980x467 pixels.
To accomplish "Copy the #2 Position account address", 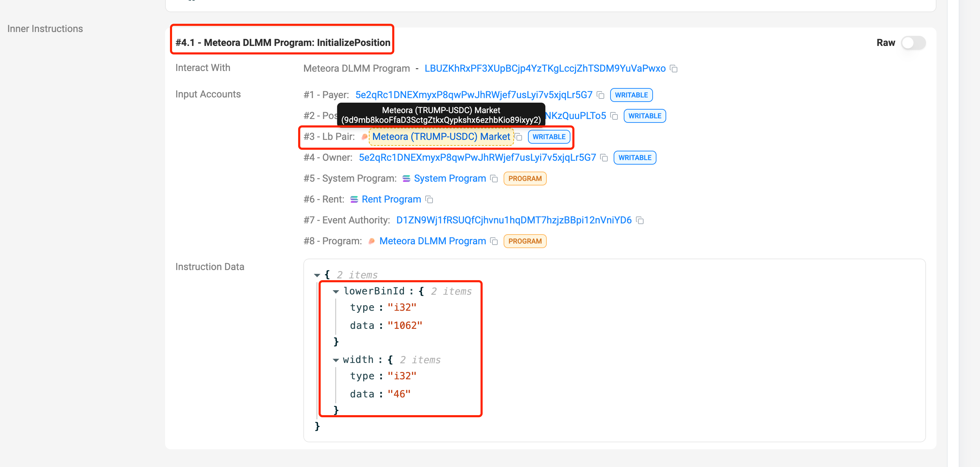I will click(614, 116).
